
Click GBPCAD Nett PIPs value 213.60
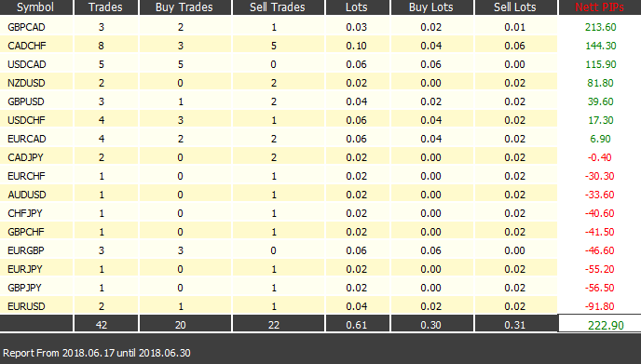[x=601, y=27]
